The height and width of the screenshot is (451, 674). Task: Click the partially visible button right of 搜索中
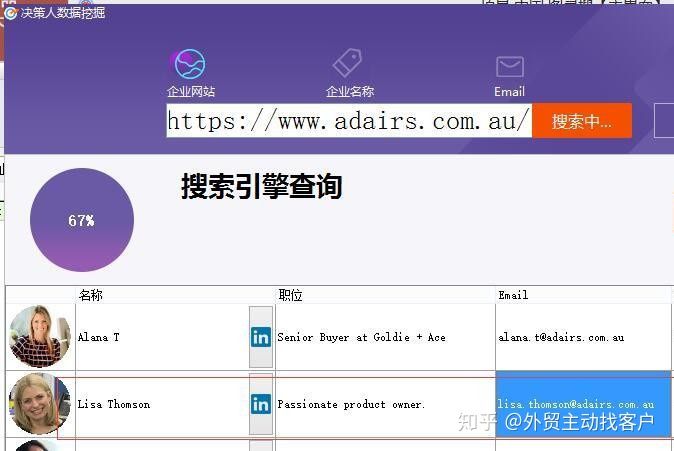(x=664, y=121)
